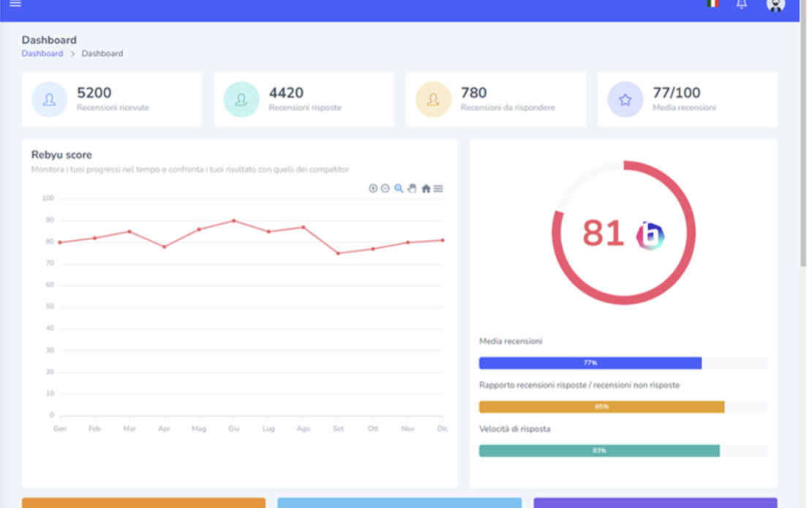The image size is (812, 508).
Task: Click the Recensioni da rispondere yellow icon
Action: pos(434,100)
